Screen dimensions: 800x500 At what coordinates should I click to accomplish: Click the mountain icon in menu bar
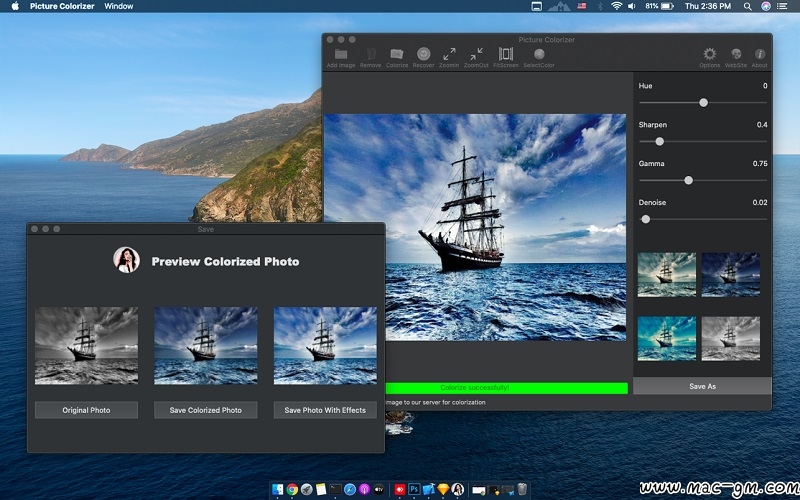click(559, 6)
